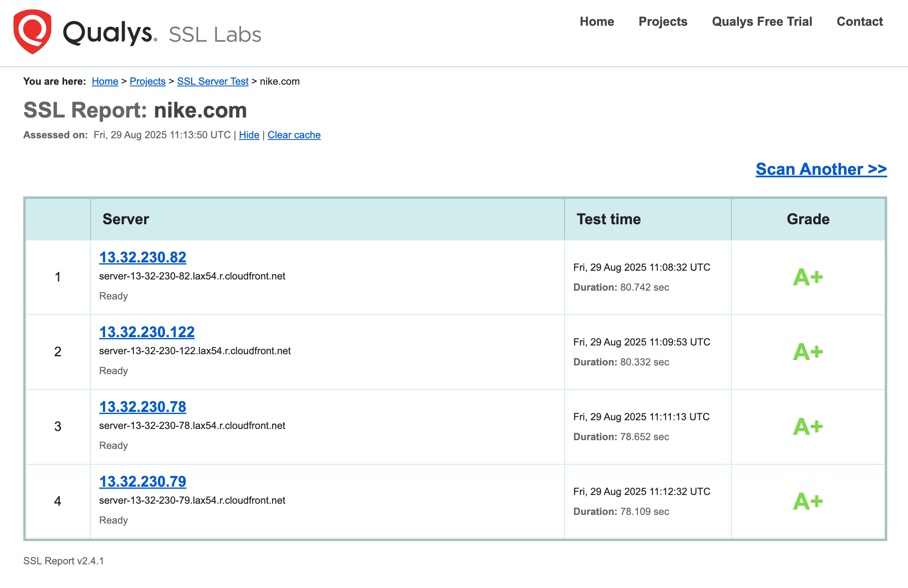Click test time 11:08:32 UTC

[x=642, y=267]
